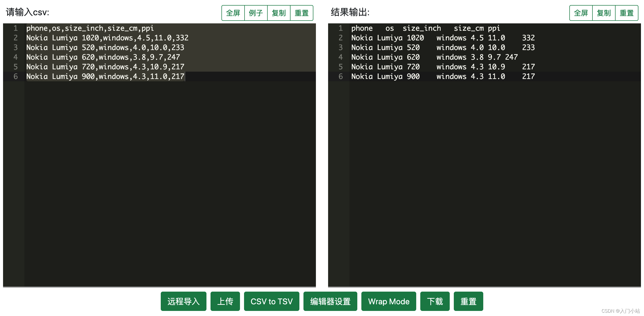Run the CSV to TSV conversion
Screen dimensions: 644x316
pyautogui.click(x=271, y=301)
